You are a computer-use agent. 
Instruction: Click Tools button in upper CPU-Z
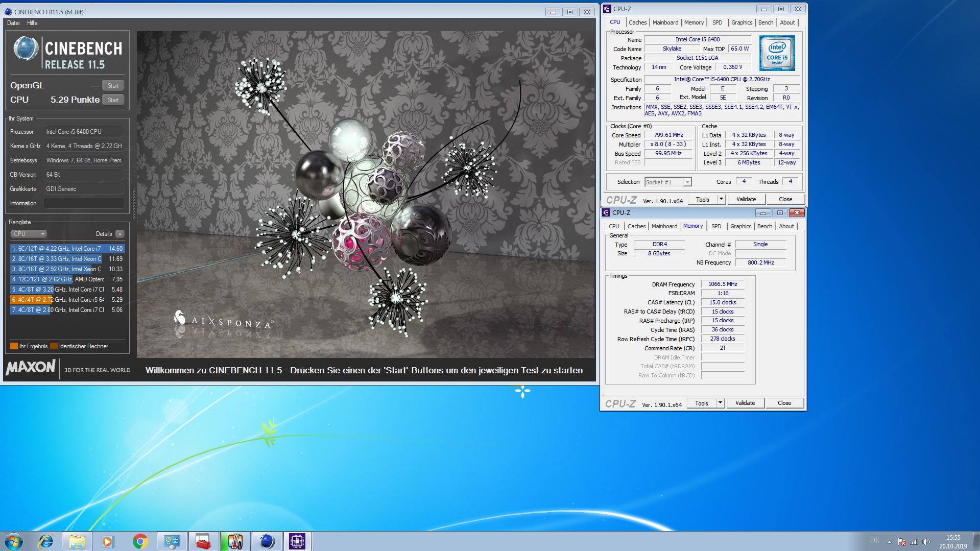pyautogui.click(x=703, y=199)
